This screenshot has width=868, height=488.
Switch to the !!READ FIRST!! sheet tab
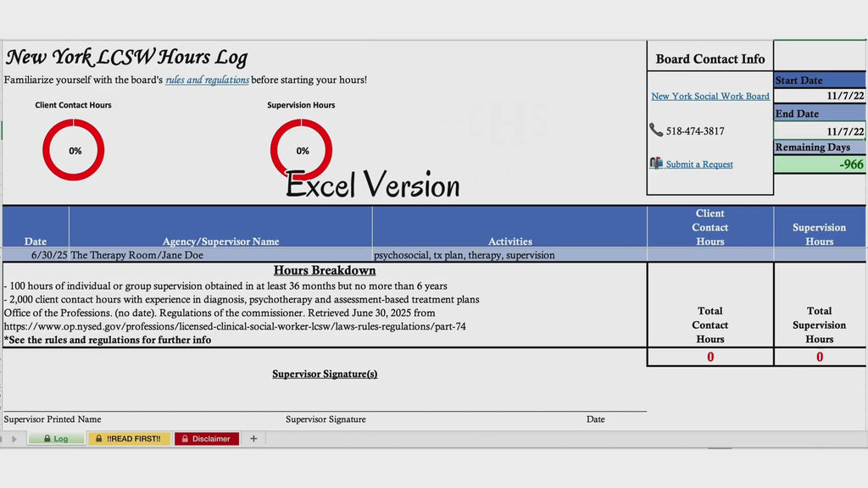(129, 439)
